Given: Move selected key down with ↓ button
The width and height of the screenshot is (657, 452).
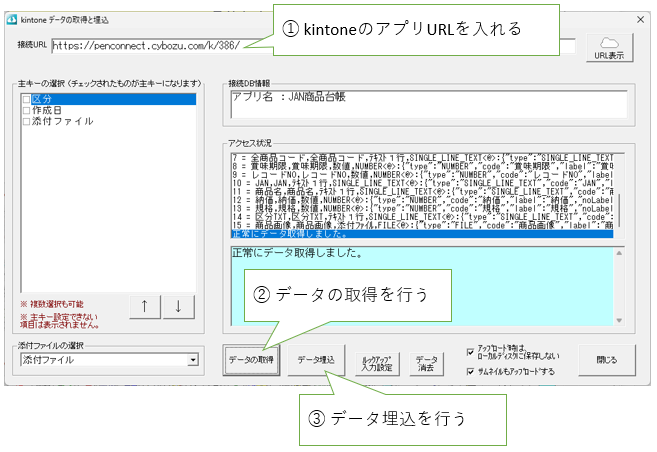Looking at the screenshot, I should (178, 307).
